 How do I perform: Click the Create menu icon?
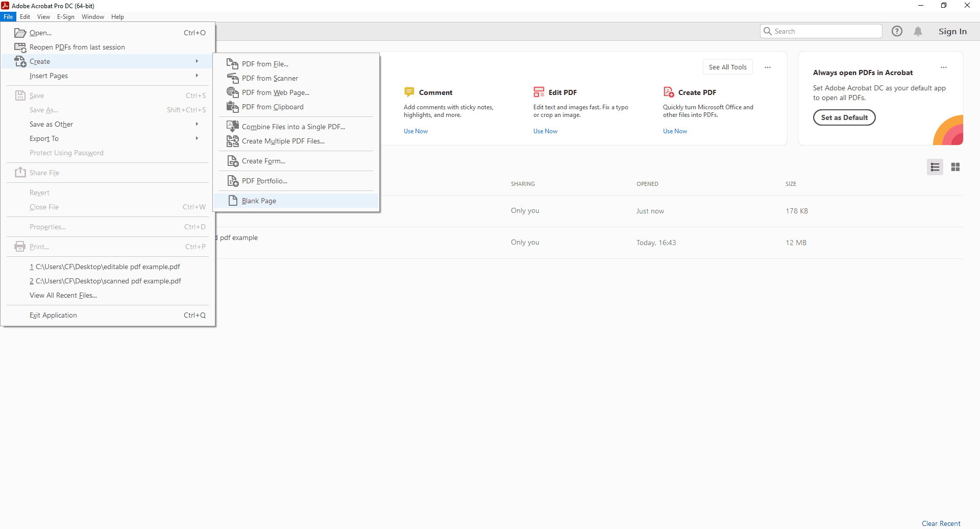point(20,61)
